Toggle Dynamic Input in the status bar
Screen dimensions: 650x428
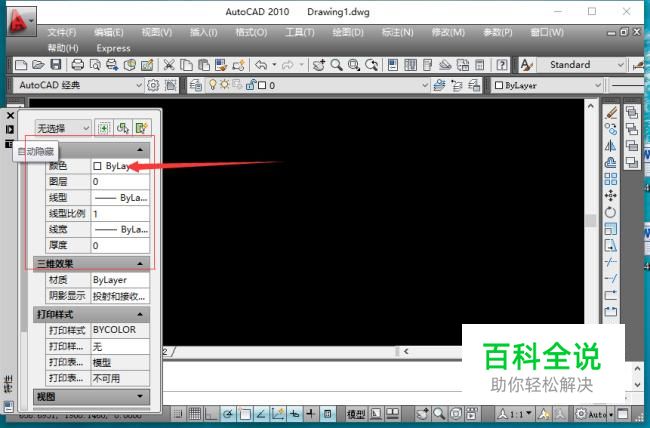294,413
